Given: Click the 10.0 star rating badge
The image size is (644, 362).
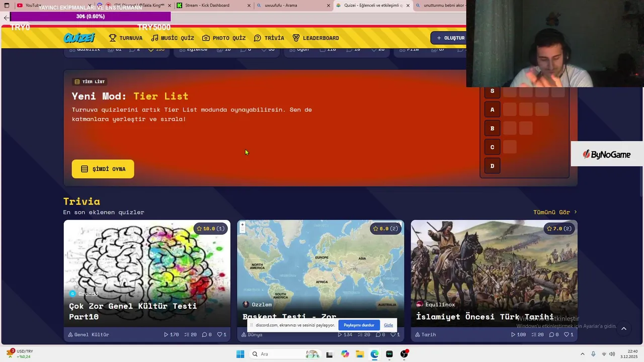Looking at the screenshot, I should pos(210,229).
